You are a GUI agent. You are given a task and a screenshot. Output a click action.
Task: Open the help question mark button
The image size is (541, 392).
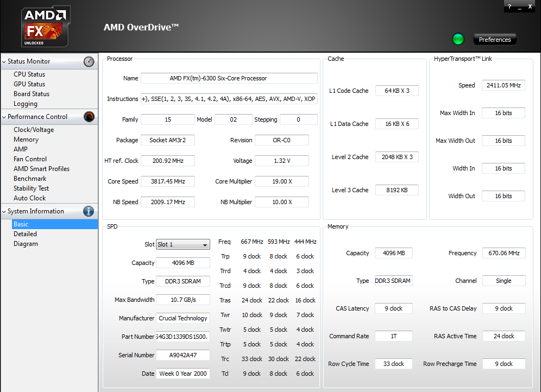click(509, 7)
